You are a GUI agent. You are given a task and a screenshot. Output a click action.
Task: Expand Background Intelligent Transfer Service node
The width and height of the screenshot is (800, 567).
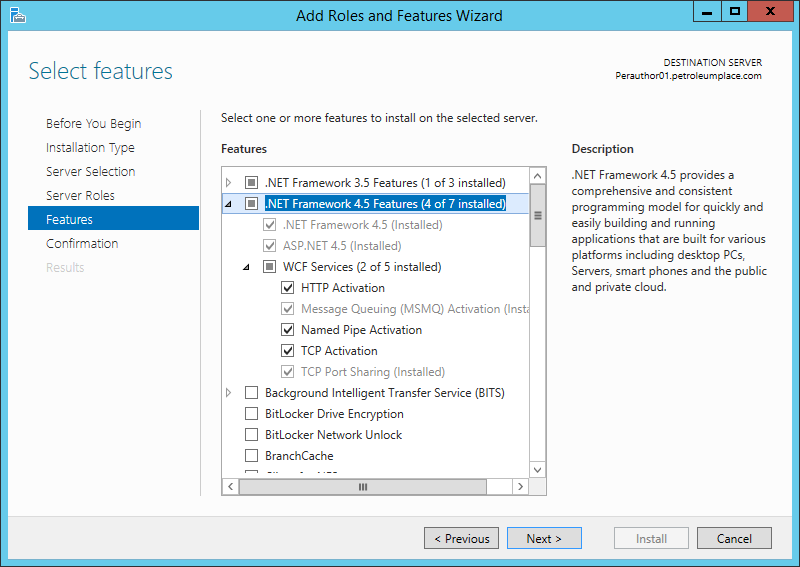(x=229, y=393)
